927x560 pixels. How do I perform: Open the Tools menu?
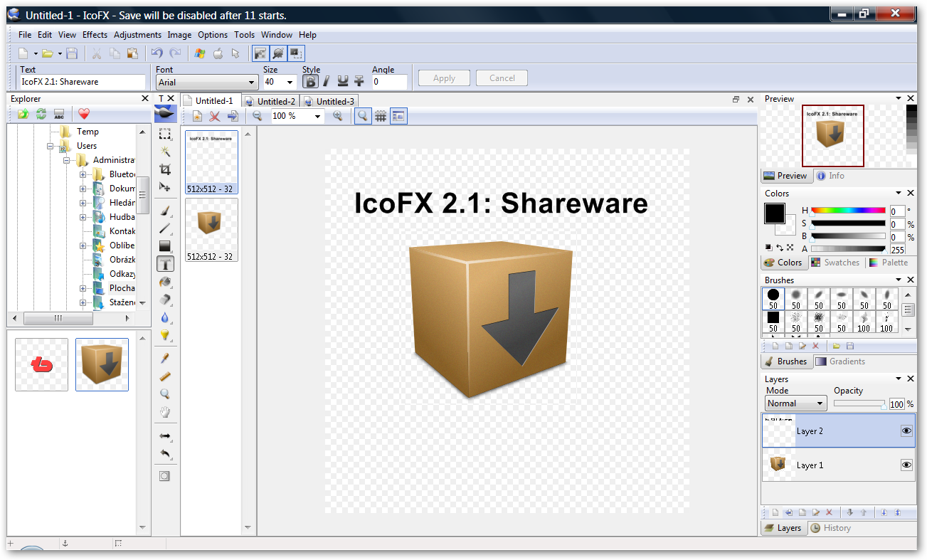244,35
